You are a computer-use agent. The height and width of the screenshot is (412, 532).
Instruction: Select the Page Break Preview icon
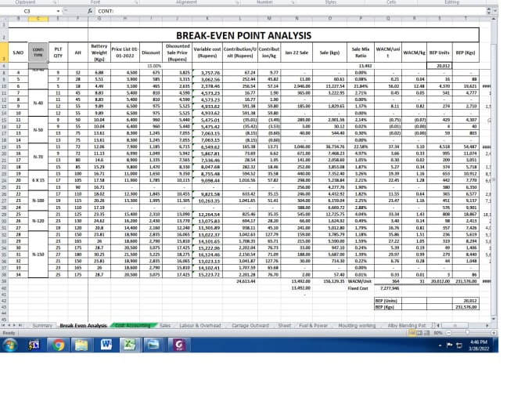pos(427,333)
